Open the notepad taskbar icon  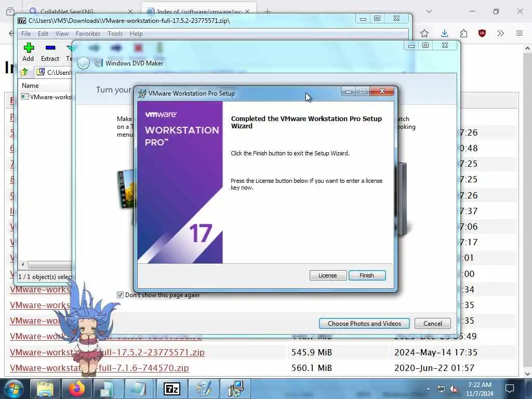point(139,389)
